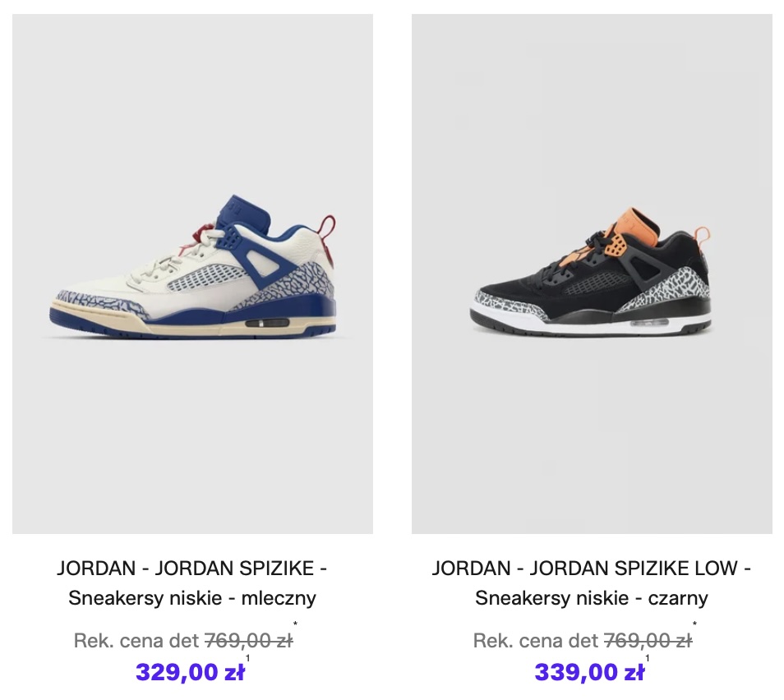Click the 'JORDAN - JORDAN SPIZIKE -' product title
This screenshot has width=784, height=700.
[x=192, y=568]
